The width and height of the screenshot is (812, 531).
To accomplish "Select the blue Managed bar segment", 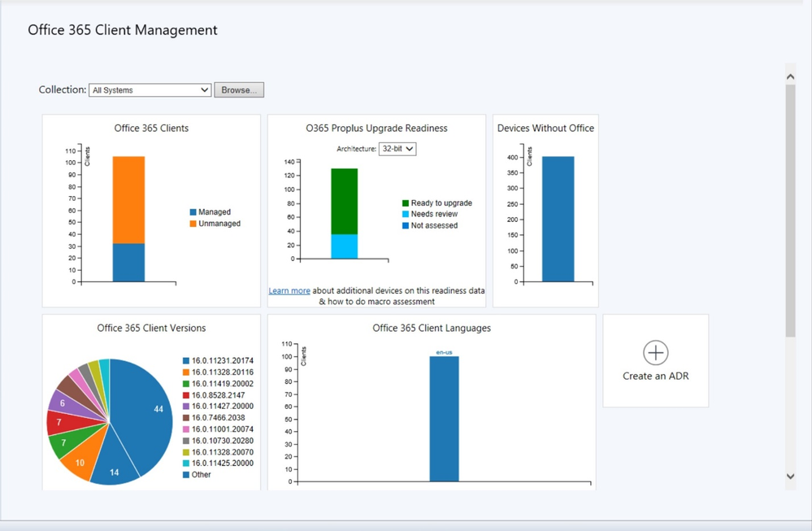I will click(x=129, y=263).
